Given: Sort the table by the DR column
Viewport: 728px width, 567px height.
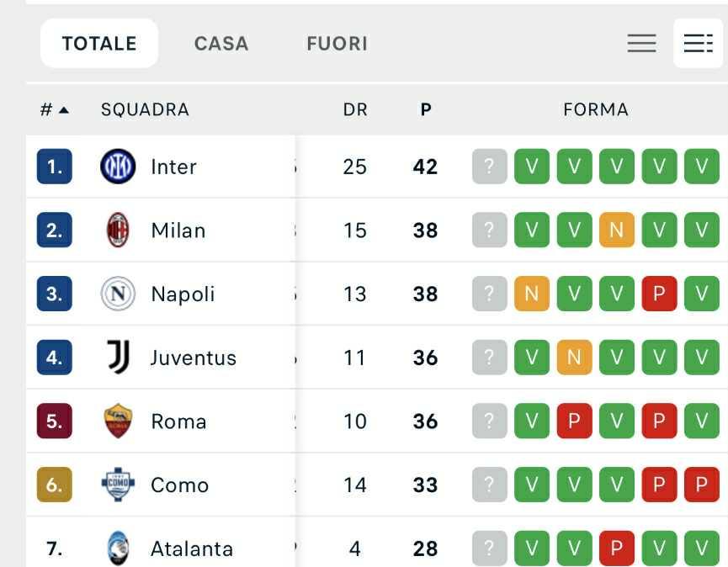Looking at the screenshot, I should click(x=356, y=109).
